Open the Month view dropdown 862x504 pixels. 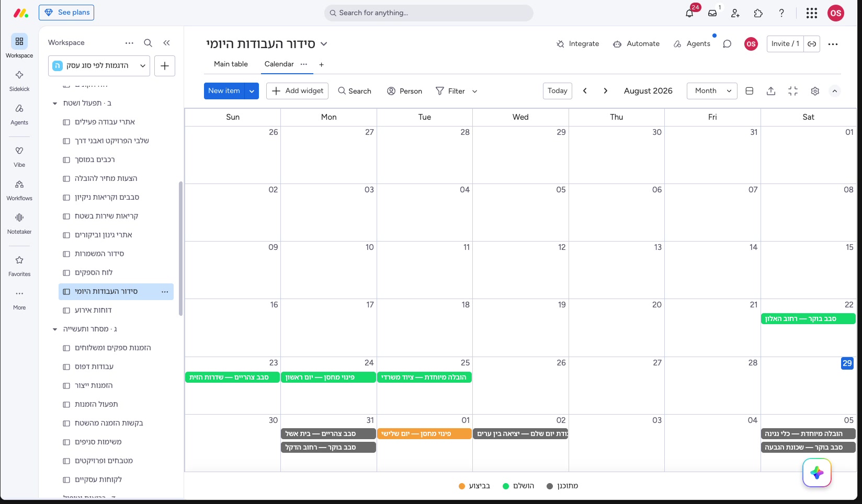712,91
